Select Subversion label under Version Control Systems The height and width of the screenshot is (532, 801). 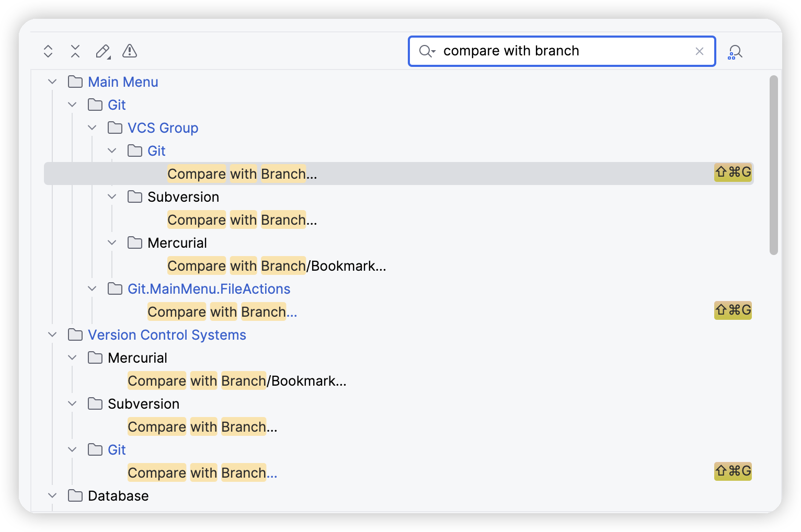[x=143, y=404]
